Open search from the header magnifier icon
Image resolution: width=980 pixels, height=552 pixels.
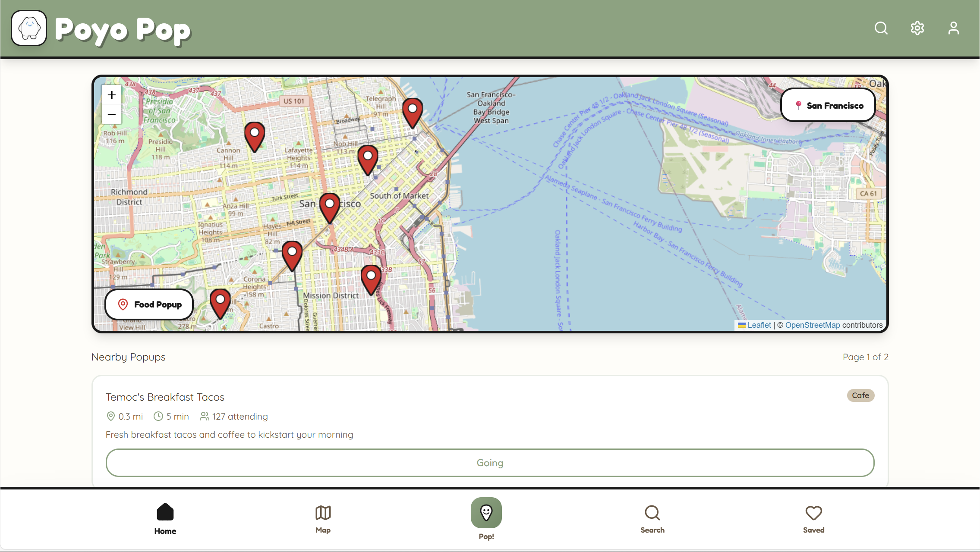coord(881,28)
